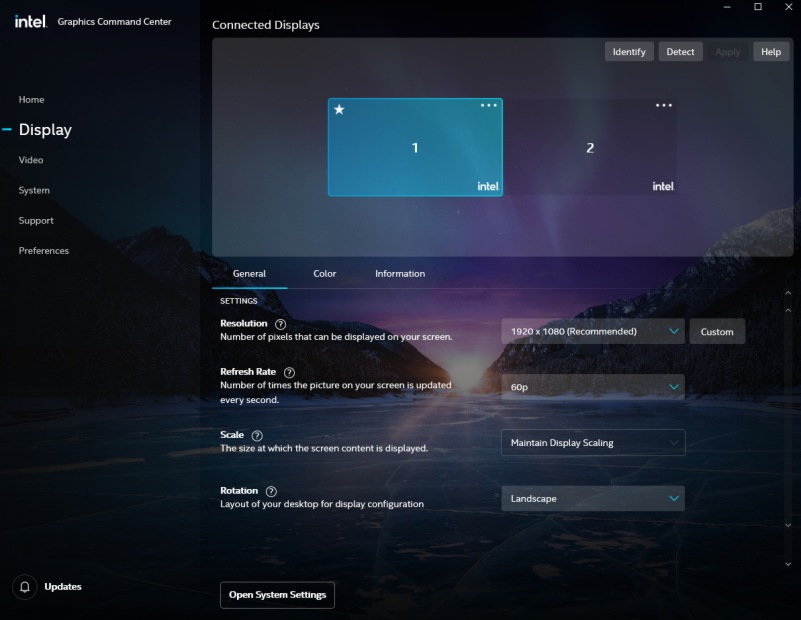Click the bottommost scroll down arrow in settings
Screen dimensions: 801x620
788,564
